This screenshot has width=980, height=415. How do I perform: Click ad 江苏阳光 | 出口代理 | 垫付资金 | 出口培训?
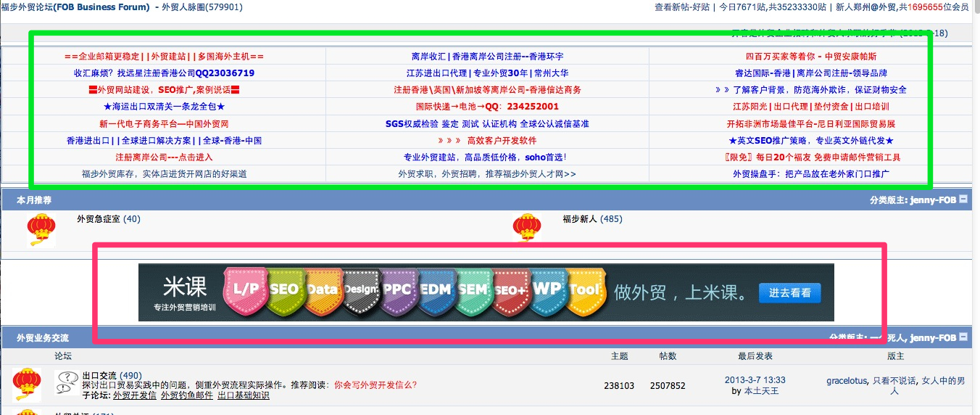(x=811, y=107)
